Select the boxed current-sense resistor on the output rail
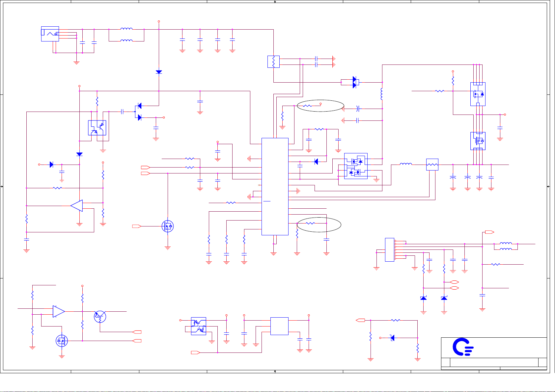 click(x=432, y=165)
